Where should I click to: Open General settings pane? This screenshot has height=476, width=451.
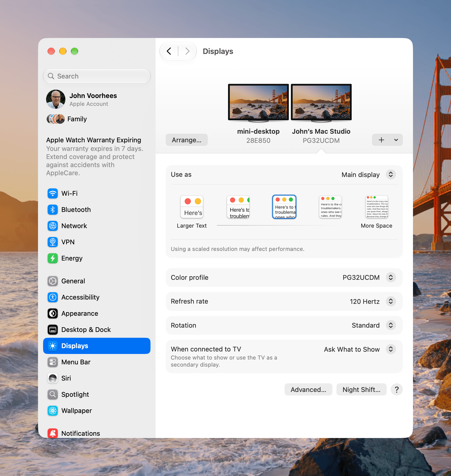tap(97, 281)
